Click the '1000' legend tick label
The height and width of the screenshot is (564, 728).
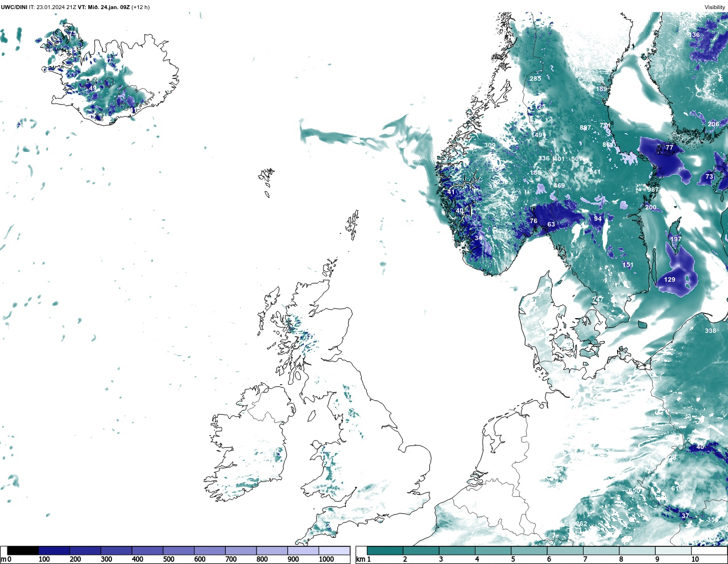326,559
